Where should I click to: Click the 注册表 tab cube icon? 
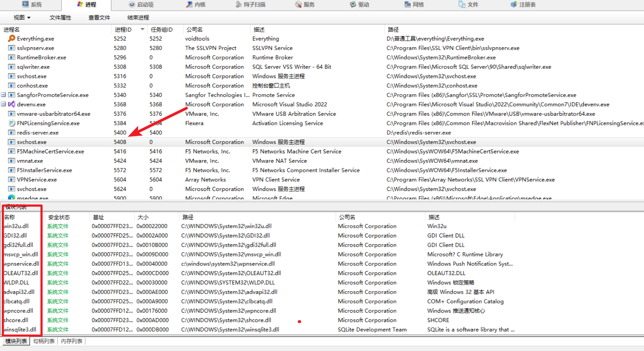[514, 4]
